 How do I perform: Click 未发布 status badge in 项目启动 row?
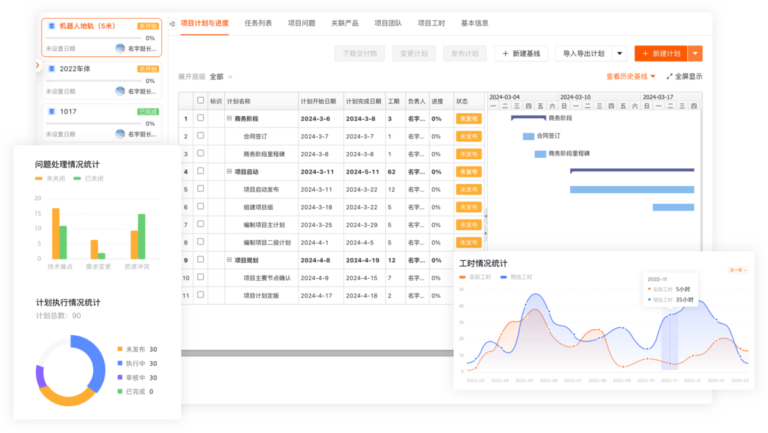point(468,171)
